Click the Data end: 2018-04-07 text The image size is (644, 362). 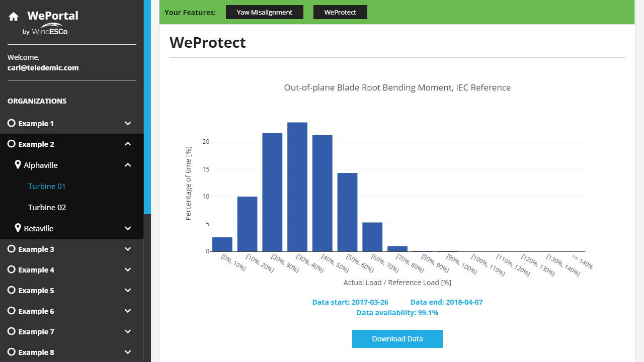pos(446,302)
